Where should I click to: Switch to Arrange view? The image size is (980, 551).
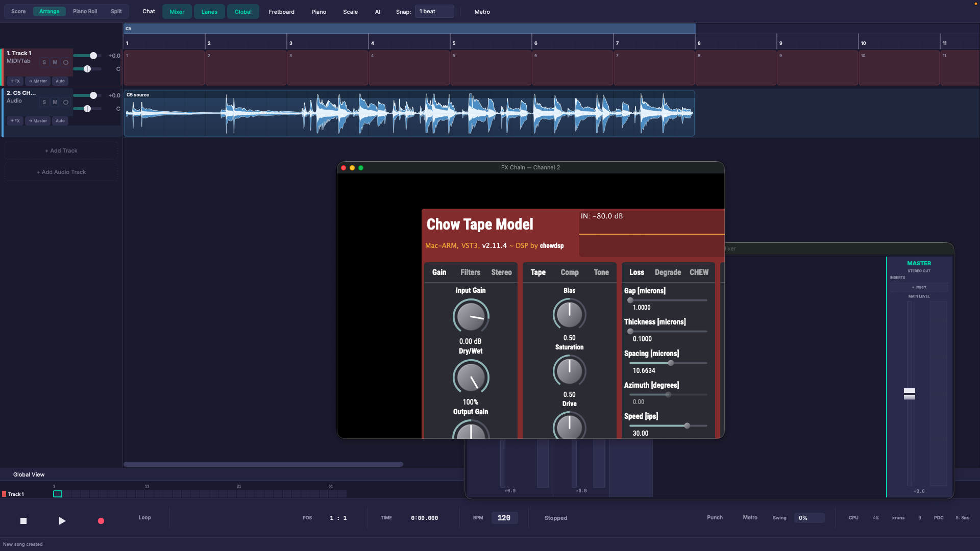50,11
